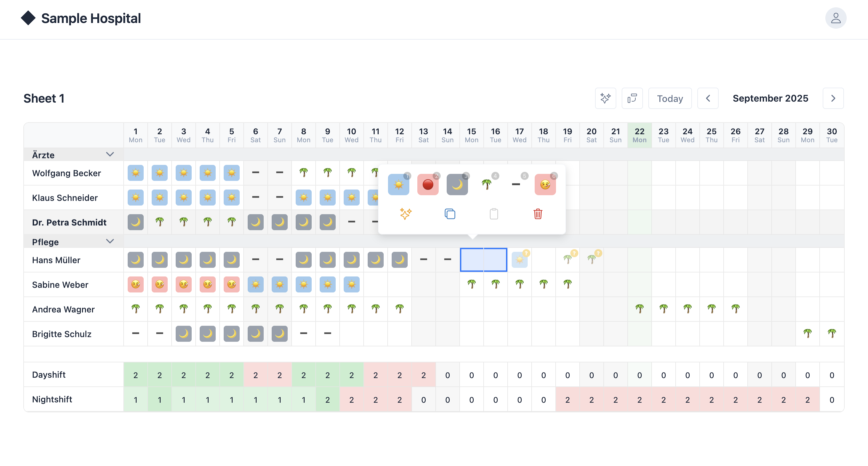Image resolution: width=868 pixels, height=466 pixels.
Task: Open the notes panel icon next to the sparkles button
Action: click(x=632, y=98)
